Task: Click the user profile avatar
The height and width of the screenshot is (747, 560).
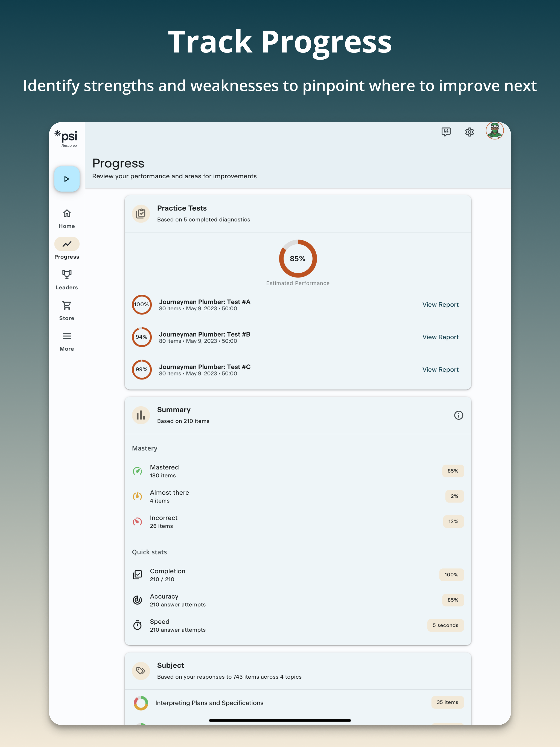Action: [494, 131]
